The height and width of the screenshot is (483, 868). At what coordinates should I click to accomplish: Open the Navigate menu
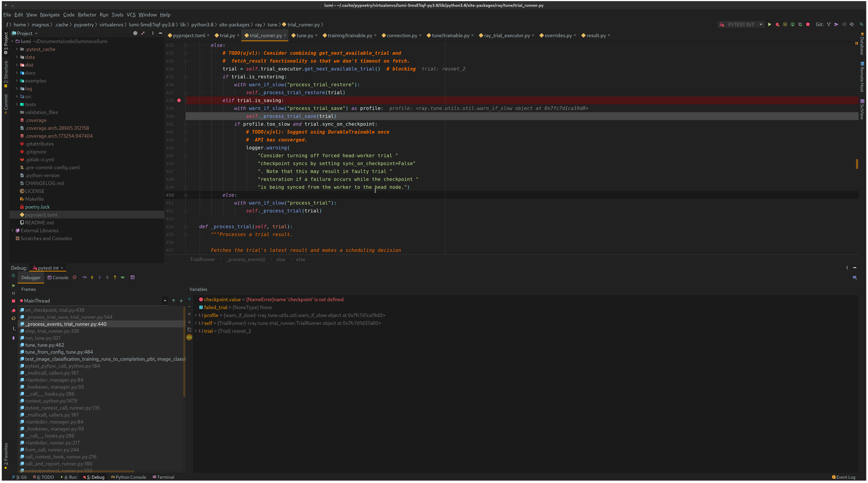tap(50, 15)
